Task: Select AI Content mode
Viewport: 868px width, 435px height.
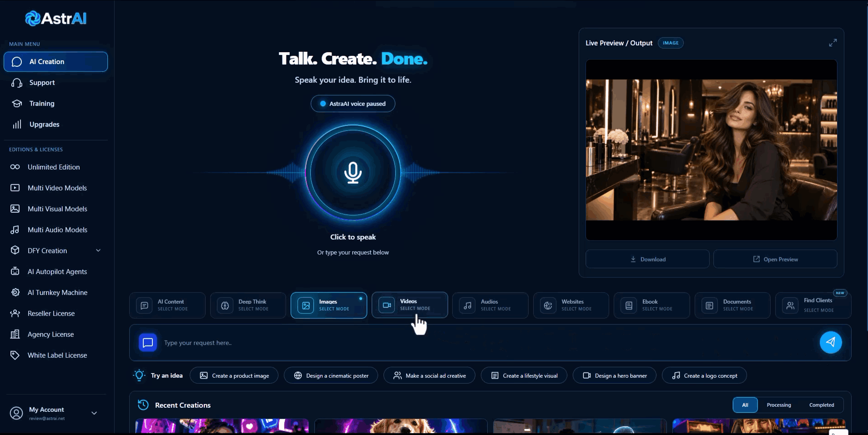Action: 167,305
